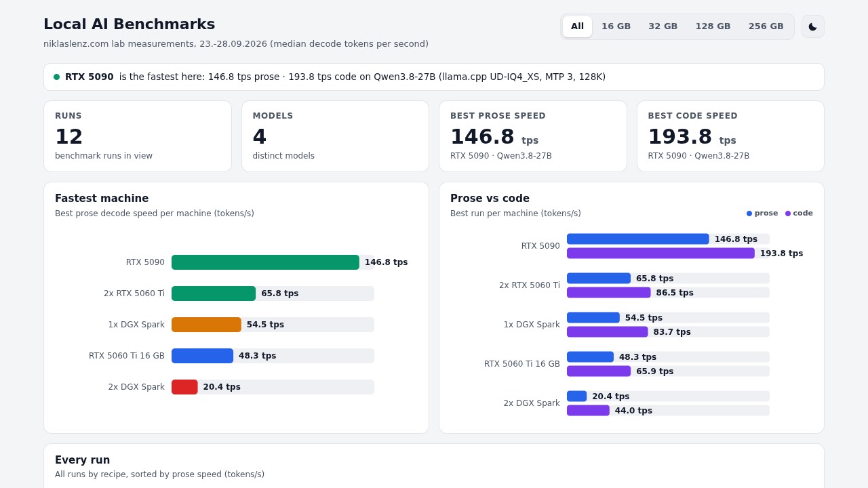Click the niklaslenz.com lab measurements subtitle
The height and width of the screenshot is (488, 868).
pyautogui.click(x=236, y=44)
